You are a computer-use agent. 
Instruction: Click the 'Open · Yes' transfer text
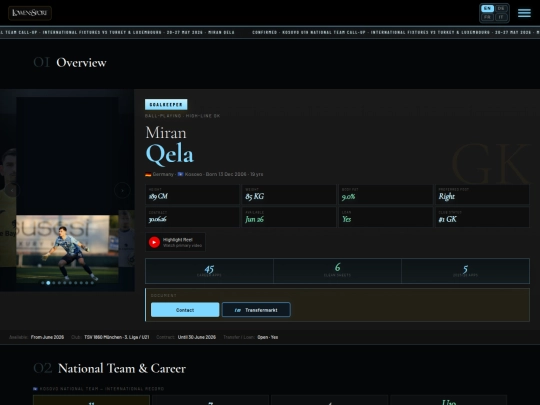[x=268, y=337]
